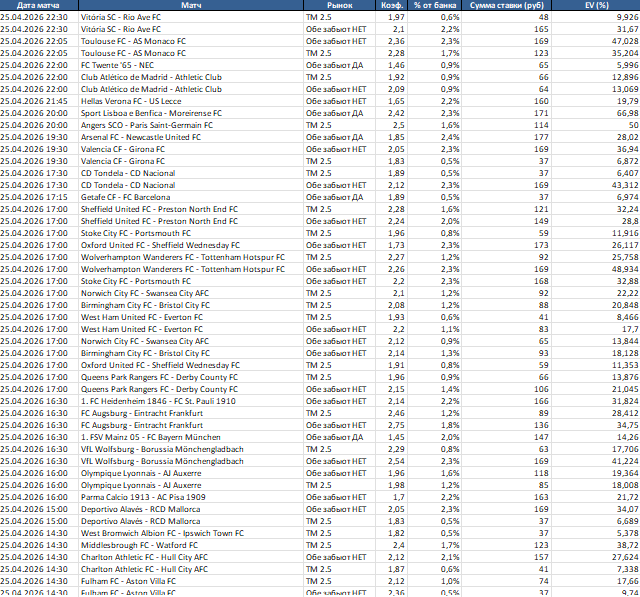Image resolution: width=640 pixels, height=597 pixels.
Task: Select the 1. FSV Mainz 05 - Bayern München cell
Action: pos(148,437)
